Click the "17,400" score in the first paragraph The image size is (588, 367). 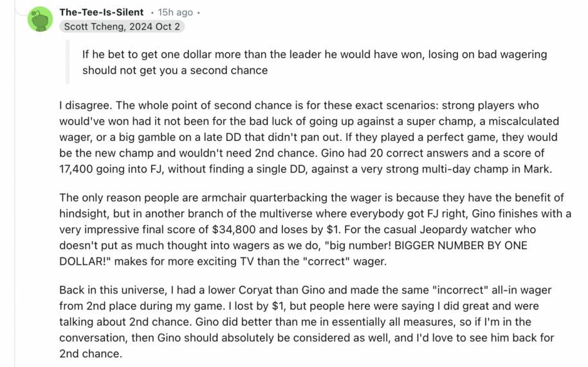click(76, 169)
